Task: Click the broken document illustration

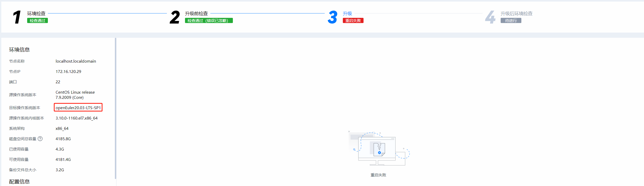Action: 379,149
